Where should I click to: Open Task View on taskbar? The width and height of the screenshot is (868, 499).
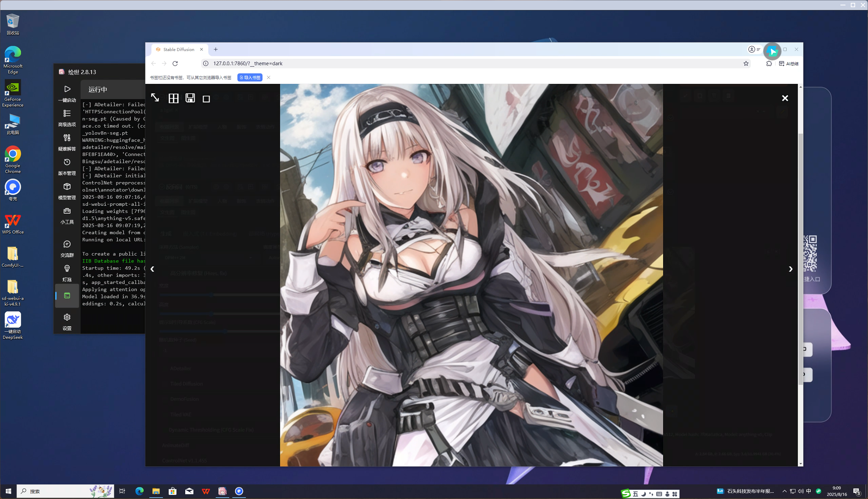[122, 491]
